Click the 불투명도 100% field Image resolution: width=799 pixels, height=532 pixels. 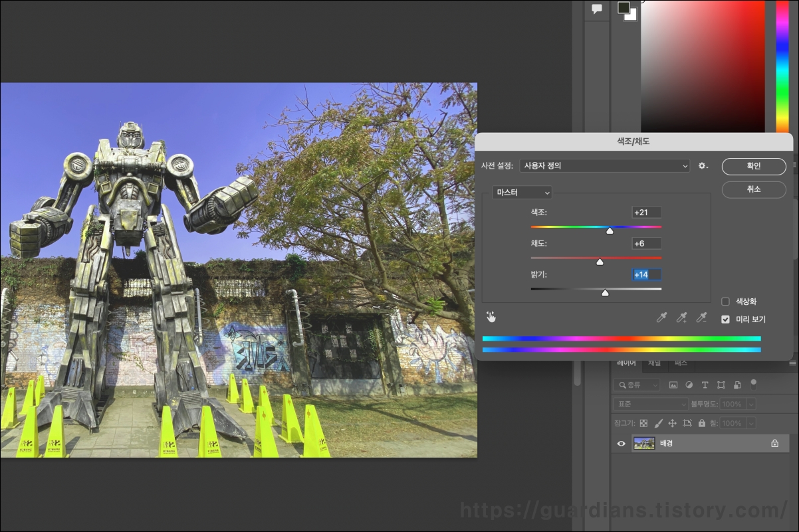point(733,404)
